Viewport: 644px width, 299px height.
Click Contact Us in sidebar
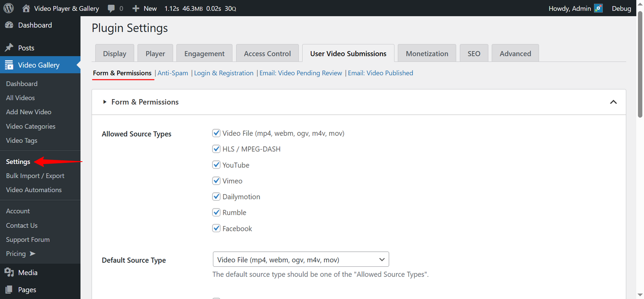pos(22,225)
